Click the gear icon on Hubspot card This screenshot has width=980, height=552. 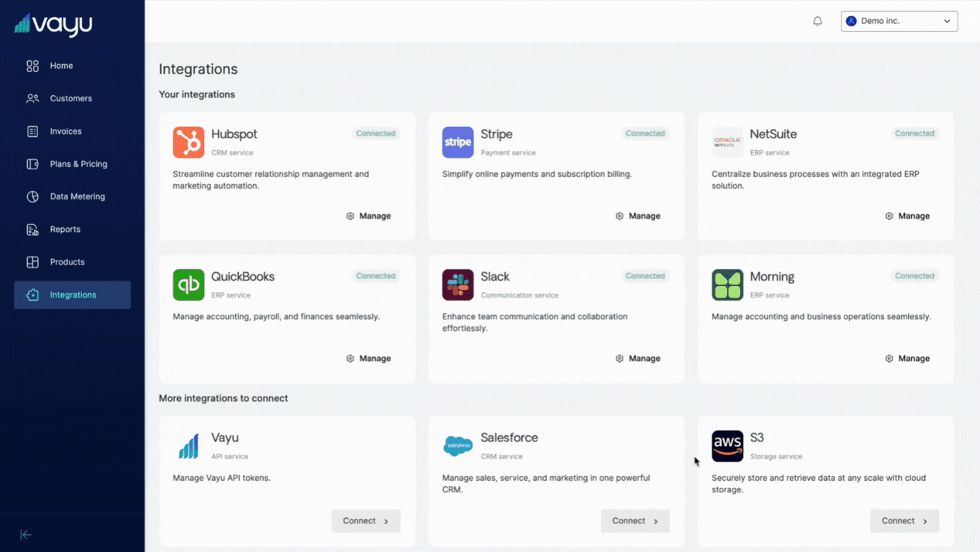[x=350, y=216]
